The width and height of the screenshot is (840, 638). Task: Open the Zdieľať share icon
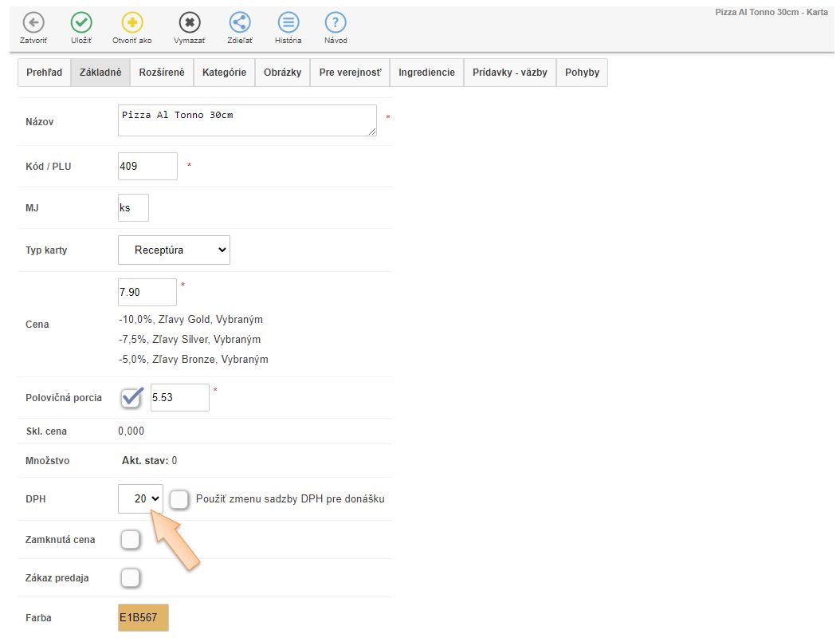pos(240,22)
